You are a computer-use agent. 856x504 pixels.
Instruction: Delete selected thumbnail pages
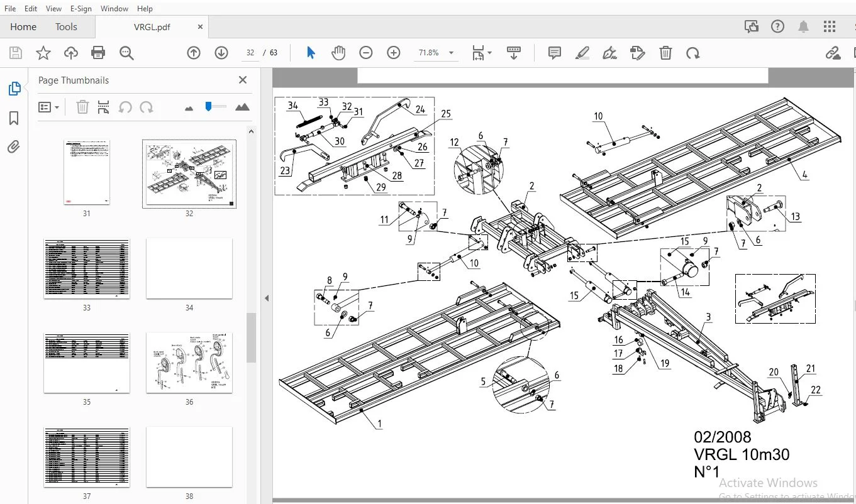pos(82,107)
